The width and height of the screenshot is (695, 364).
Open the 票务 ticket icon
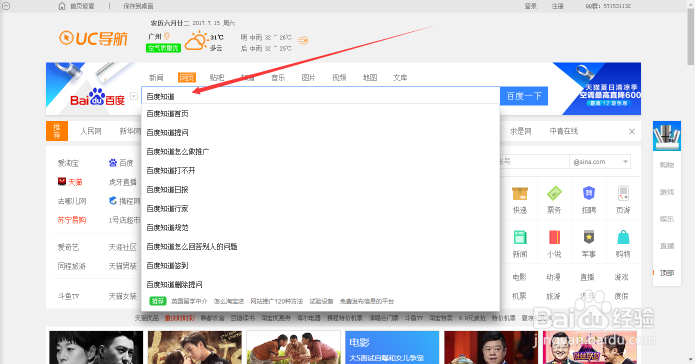[x=554, y=193]
